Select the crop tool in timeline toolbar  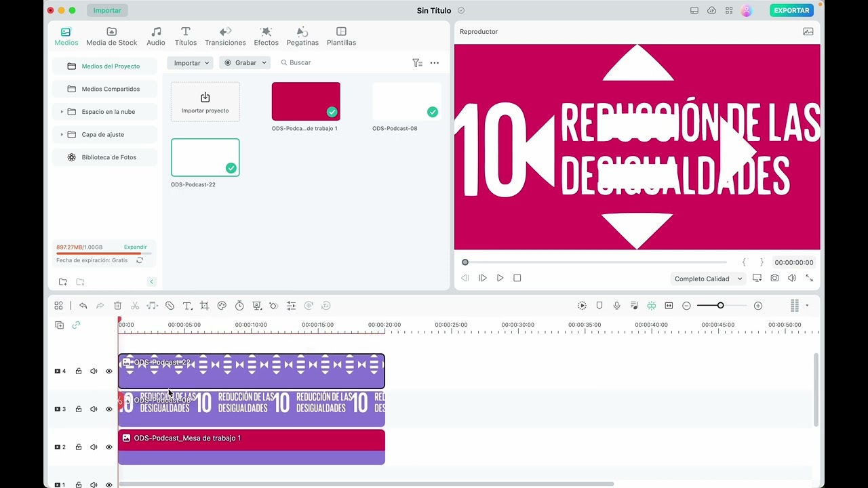pos(204,306)
